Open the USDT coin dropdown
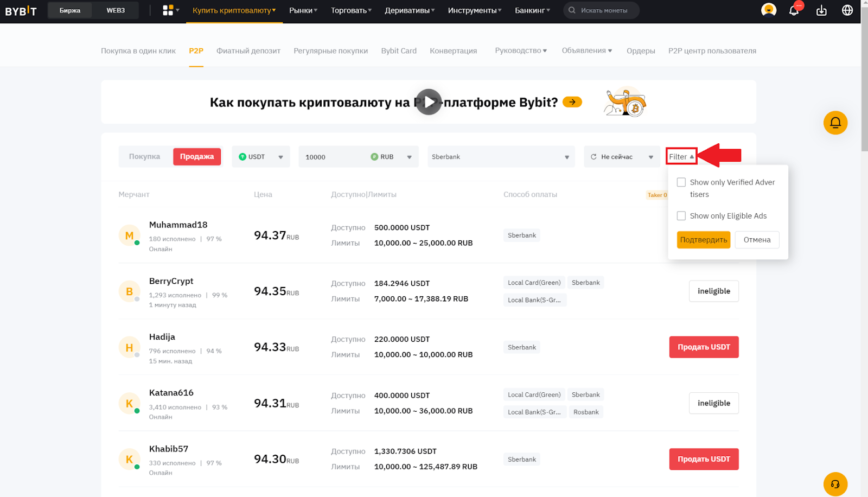The height and width of the screenshot is (497, 868). pyautogui.click(x=261, y=157)
